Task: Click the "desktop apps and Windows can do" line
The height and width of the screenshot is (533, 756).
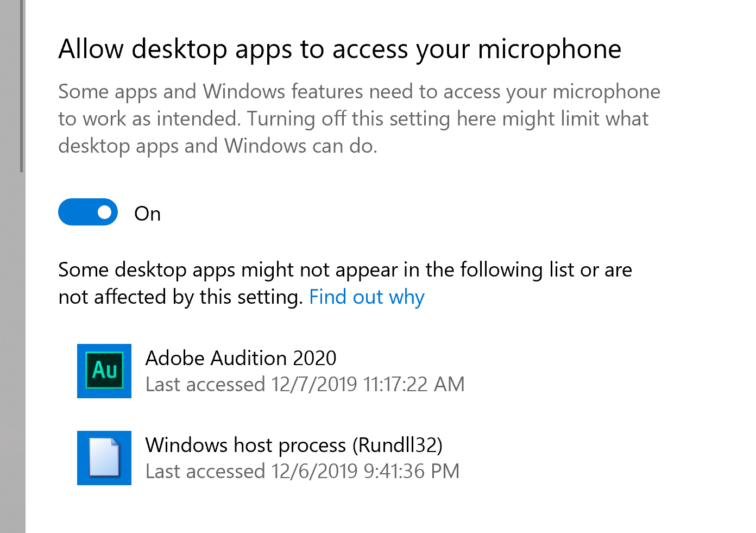Action: click(x=217, y=146)
